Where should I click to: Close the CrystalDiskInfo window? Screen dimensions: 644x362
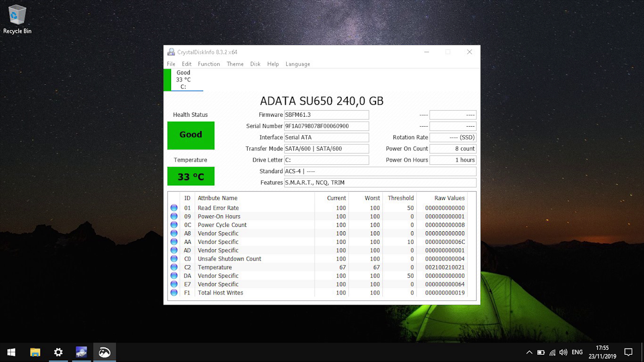click(469, 52)
